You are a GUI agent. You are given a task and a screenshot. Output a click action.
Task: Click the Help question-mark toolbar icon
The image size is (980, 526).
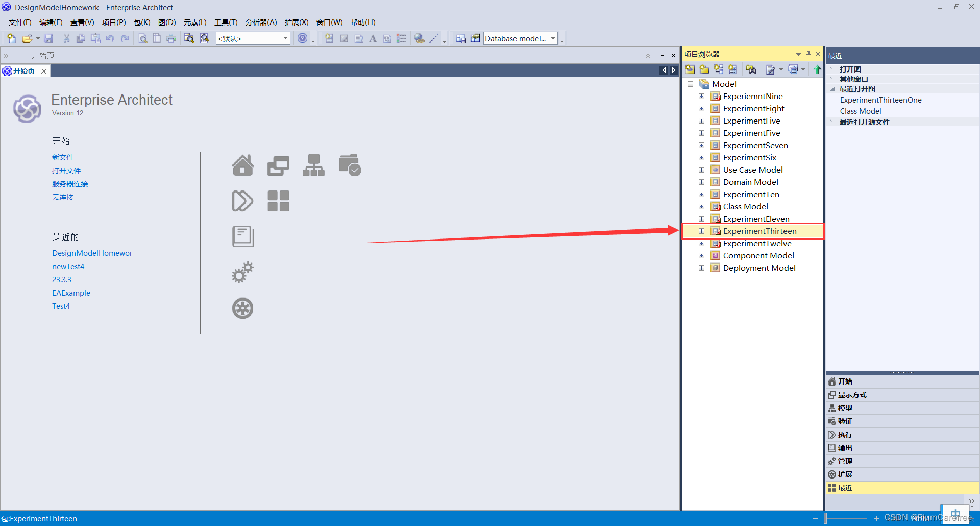pos(303,38)
